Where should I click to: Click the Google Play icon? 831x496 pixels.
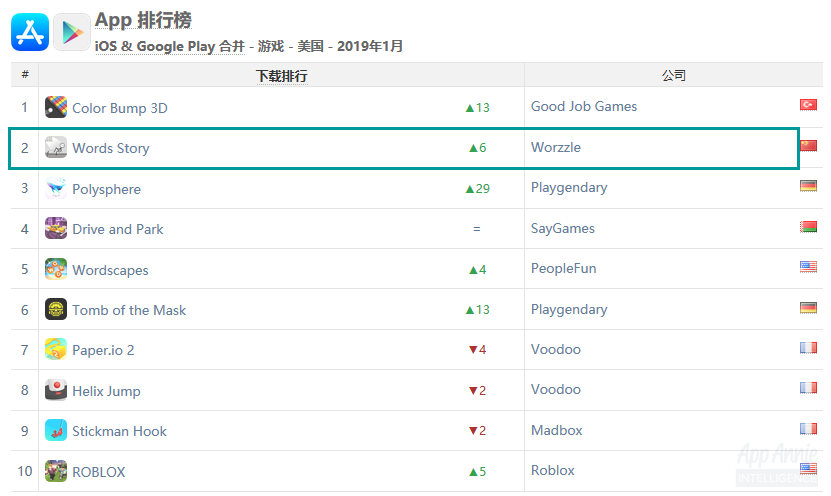coord(72,32)
